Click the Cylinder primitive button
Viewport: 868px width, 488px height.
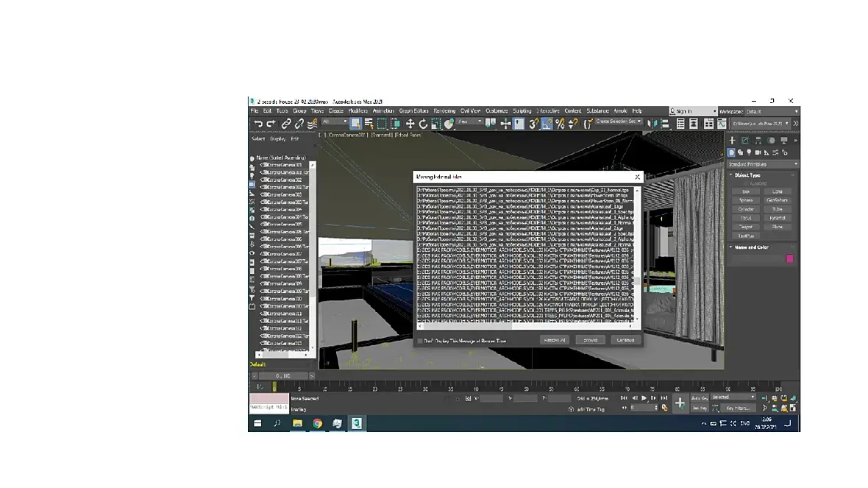[x=746, y=209]
